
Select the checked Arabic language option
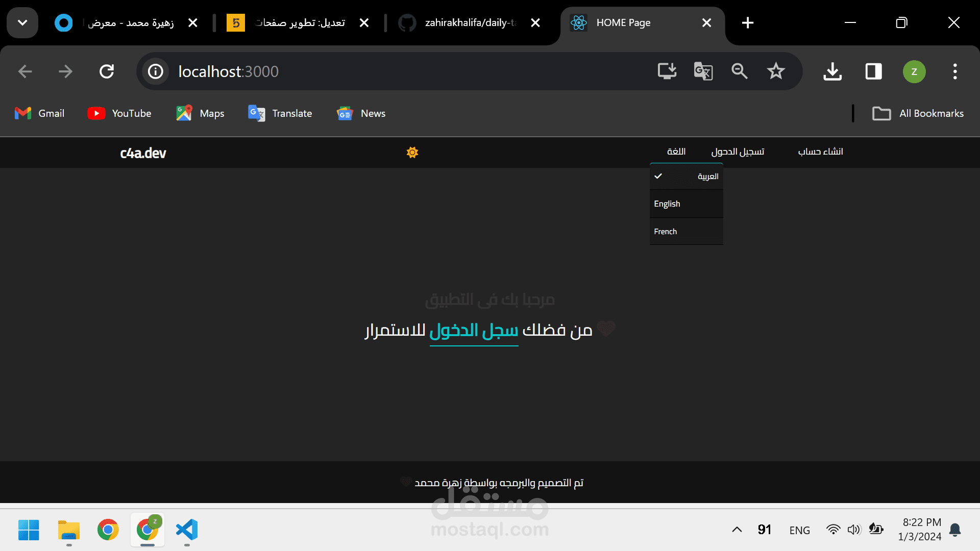point(687,177)
